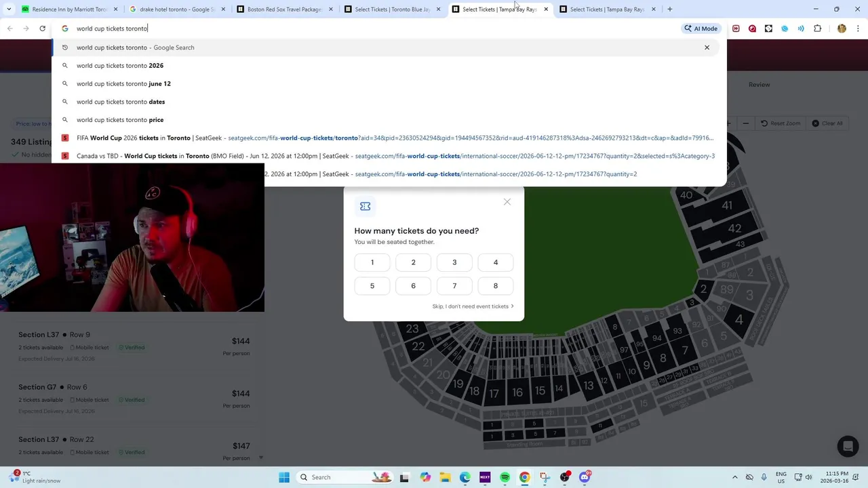Open Microsoft Edge from the taskbar
This screenshot has height=488, width=868.
[465, 477]
